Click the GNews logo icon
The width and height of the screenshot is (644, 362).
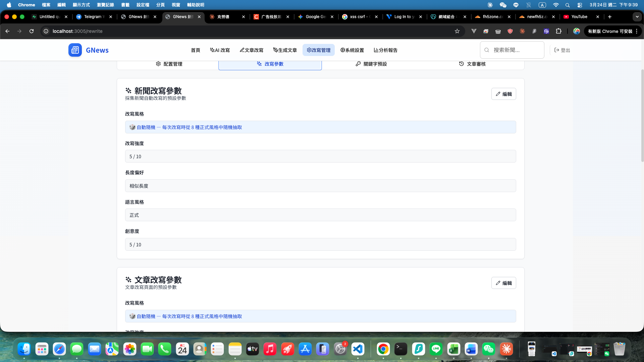(75, 50)
